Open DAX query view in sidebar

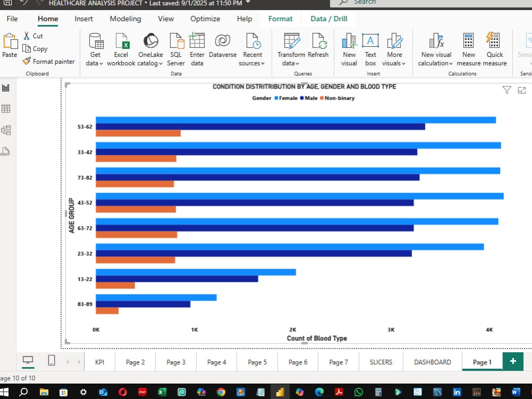pyautogui.click(x=5, y=151)
